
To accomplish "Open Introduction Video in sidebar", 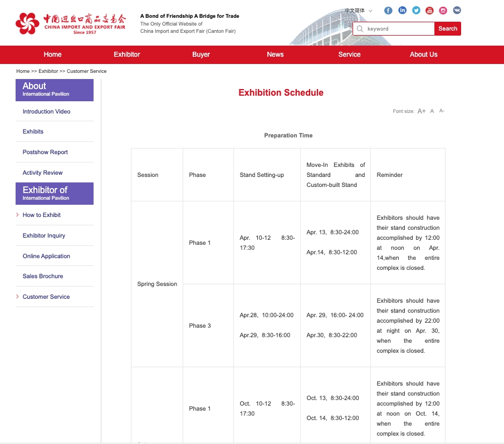I will tap(46, 111).
